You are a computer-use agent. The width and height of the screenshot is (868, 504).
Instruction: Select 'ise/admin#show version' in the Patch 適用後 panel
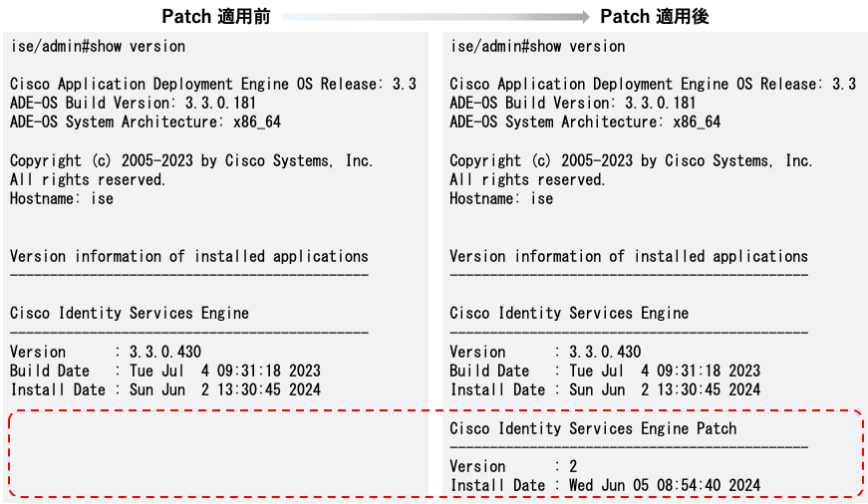point(537,47)
